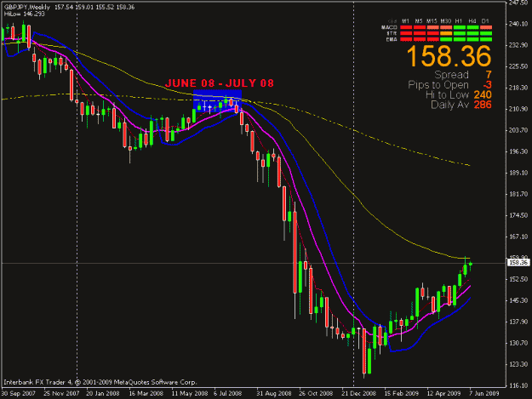Viewport: 532px width, 399px height.
Task: Click the M15 timeframe header
Action: point(432,21)
